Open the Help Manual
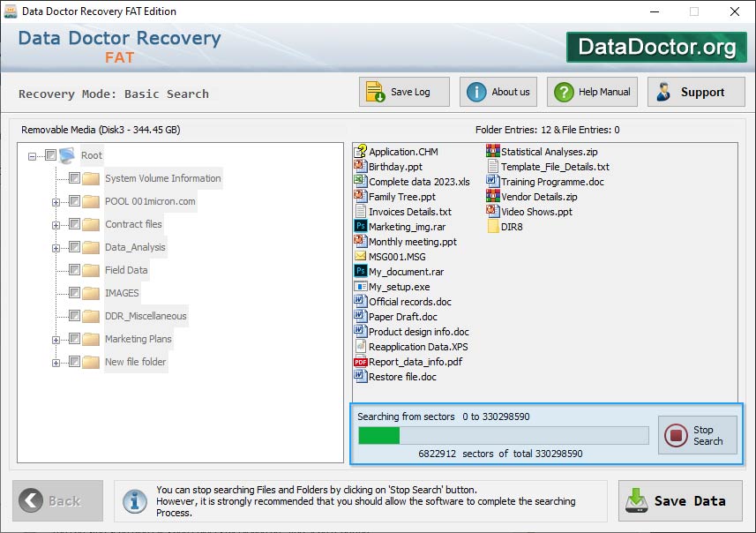756x533 pixels. click(592, 92)
